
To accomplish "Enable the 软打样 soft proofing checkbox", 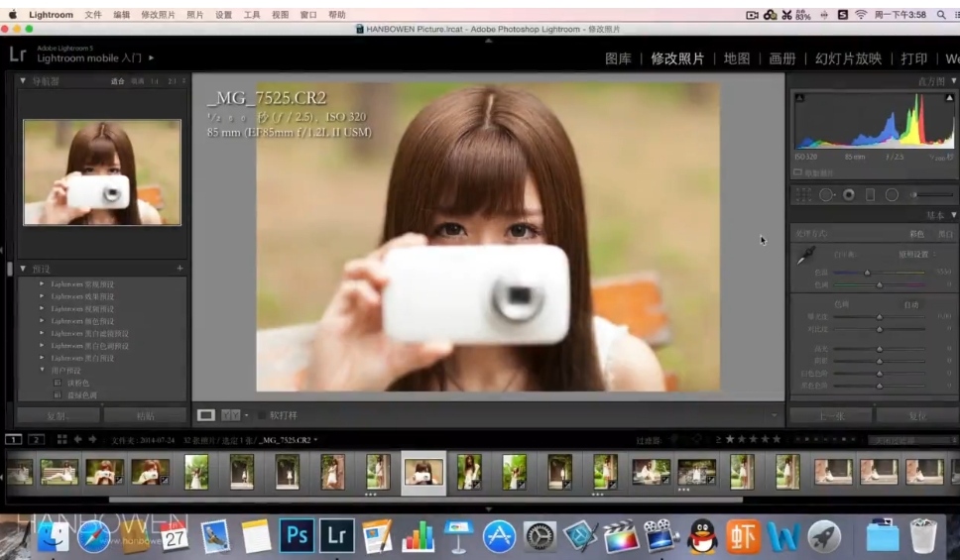I will [x=262, y=415].
